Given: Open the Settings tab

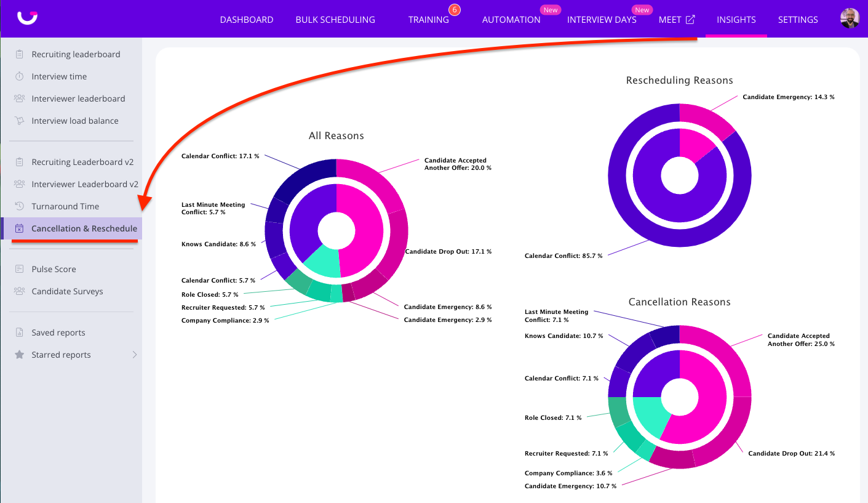Looking at the screenshot, I should [x=798, y=20].
